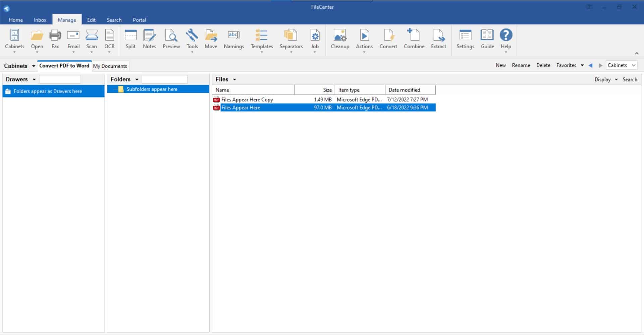Expand the Folders dropdown arrow
This screenshot has width=644, height=335.
137,79
